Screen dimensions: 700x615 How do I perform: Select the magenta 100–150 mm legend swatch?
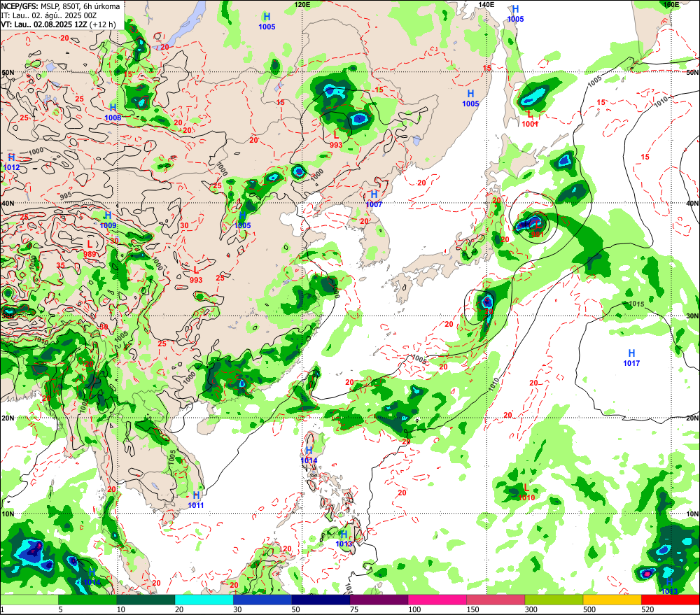(437, 600)
